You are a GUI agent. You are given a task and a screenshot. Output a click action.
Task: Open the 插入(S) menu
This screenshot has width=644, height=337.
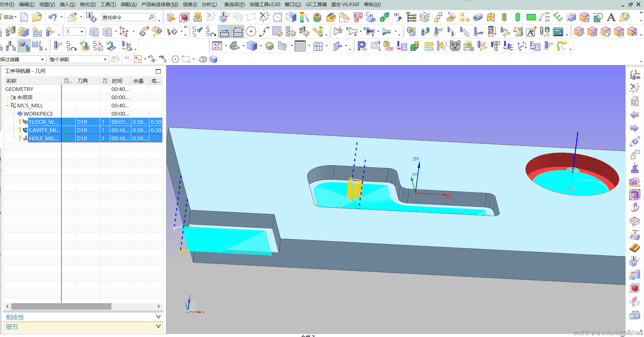pyautogui.click(x=67, y=4)
